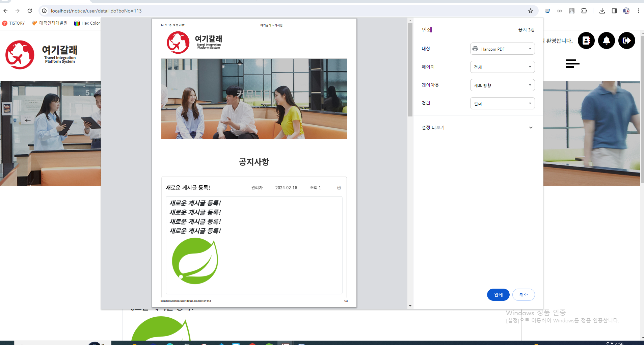Screen dimensions: 644x345
Task: Click the preview page hero photo
Action: 254,99
